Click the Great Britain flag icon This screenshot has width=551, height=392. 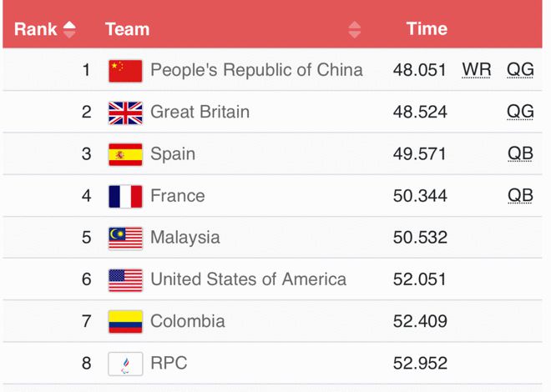tap(125, 113)
